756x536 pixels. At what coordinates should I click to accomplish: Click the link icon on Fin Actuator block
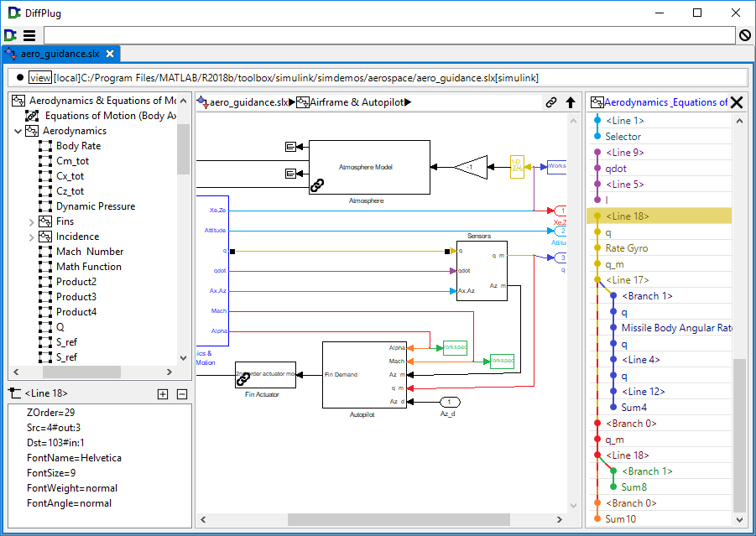[x=243, y=379]
